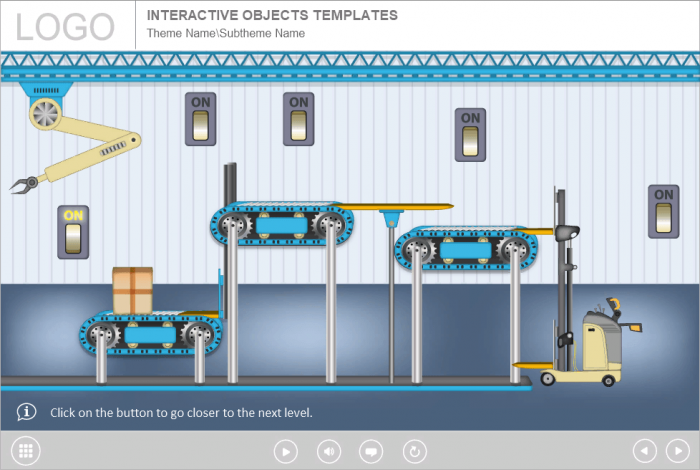This screenshot has width=700, height=470.
Task: Click the replay circular arrow icon
Action: (412, 452)
